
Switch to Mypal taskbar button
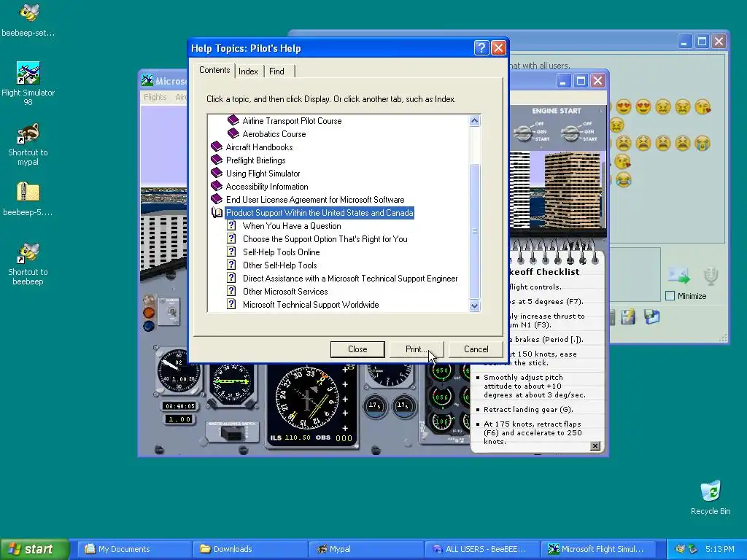(365, 549)
